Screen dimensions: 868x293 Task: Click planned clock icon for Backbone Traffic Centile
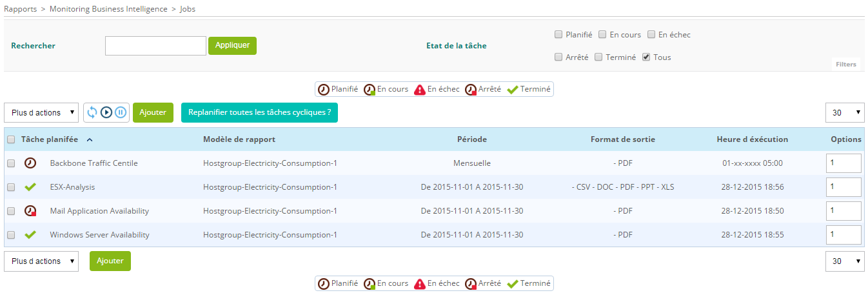(x=30, y=163)
